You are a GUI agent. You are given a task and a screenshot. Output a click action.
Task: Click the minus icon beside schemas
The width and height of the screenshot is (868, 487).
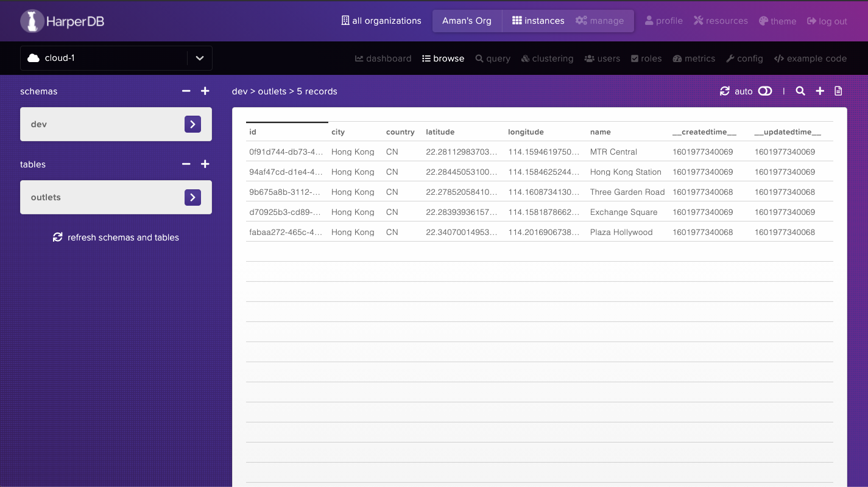(x=186, y=91)
